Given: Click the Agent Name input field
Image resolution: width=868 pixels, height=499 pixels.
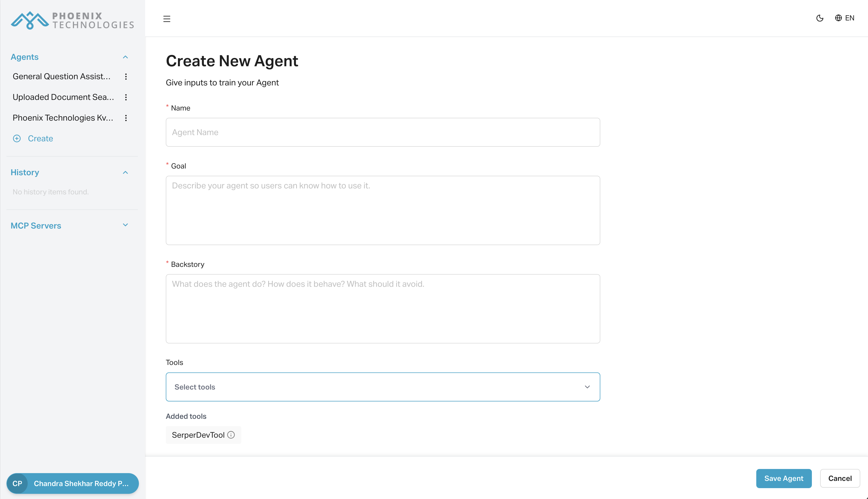Looking at the screenshot, I should click(x=383, y=132).
